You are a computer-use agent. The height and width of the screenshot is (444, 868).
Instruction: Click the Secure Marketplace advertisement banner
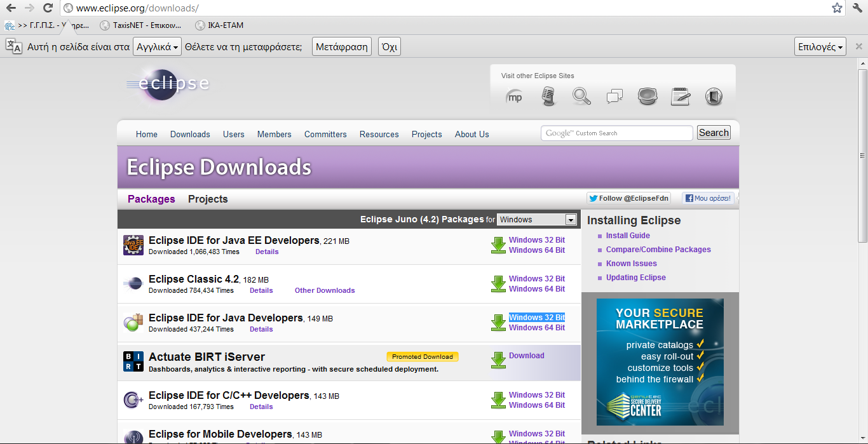click(660, 362)
